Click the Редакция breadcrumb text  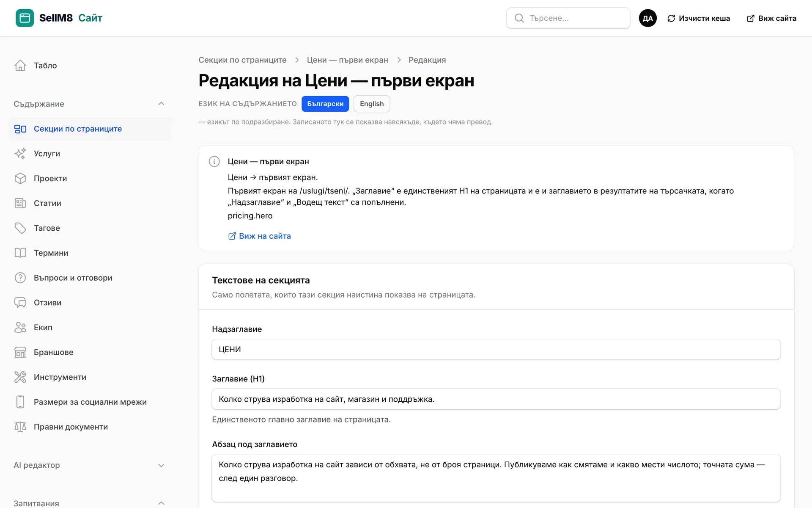pos(427,60)
